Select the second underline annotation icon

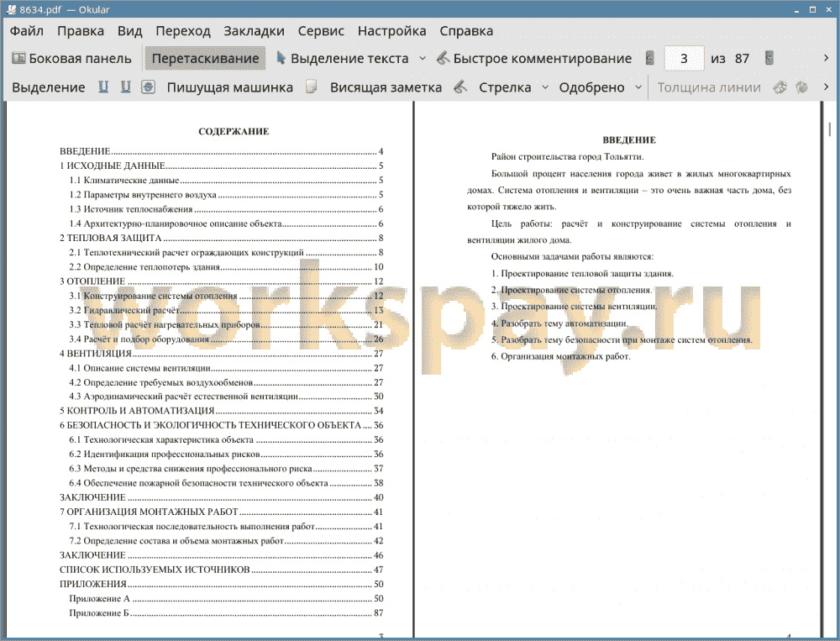pyautogui.click(x=125, y=87)
